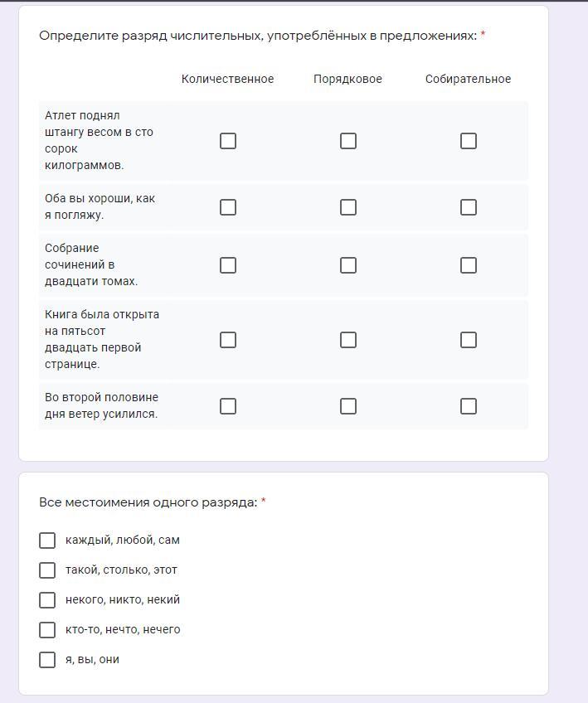
Task: Check the option такой, столько, этот
Action: click(x=47, y=570)
